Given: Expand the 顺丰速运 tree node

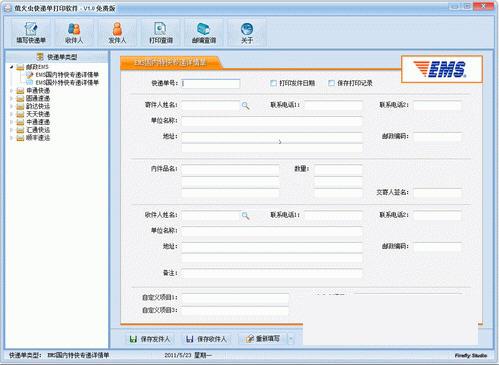Looking at the screenshot, I should coord(11,138).
